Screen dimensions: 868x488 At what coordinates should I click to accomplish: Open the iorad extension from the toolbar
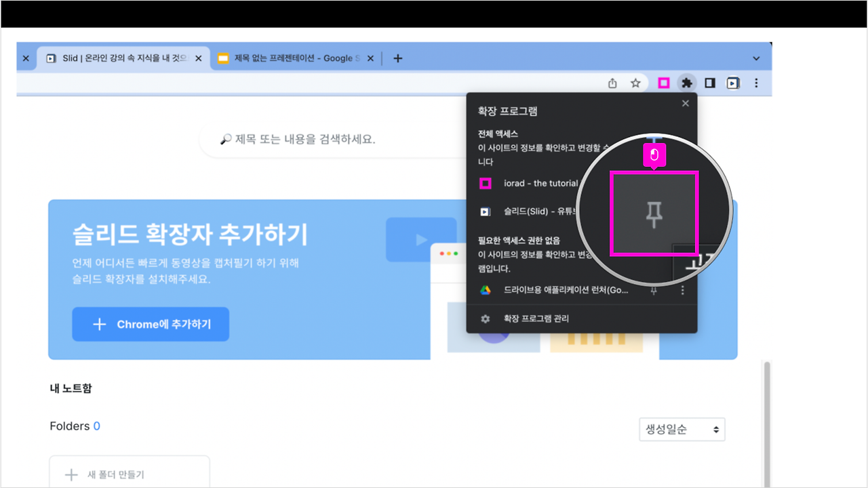point(664,83)
